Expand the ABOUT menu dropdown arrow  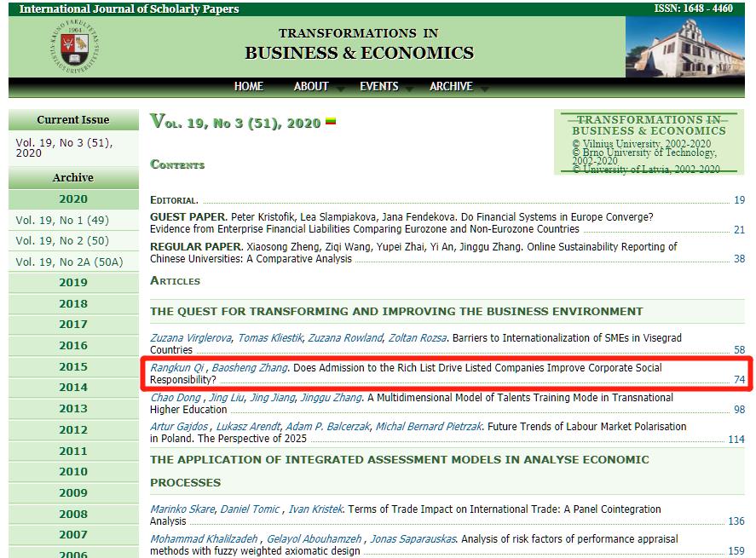340,88
